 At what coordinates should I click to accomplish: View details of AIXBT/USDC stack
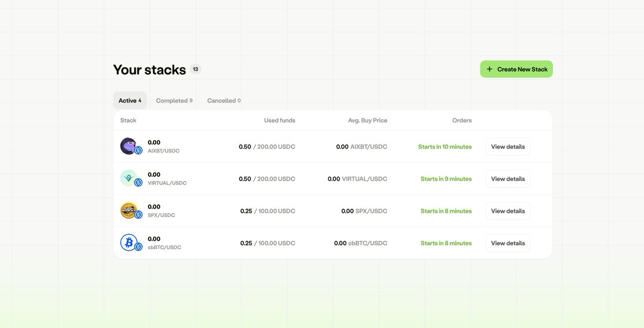[x=508, y=146]
